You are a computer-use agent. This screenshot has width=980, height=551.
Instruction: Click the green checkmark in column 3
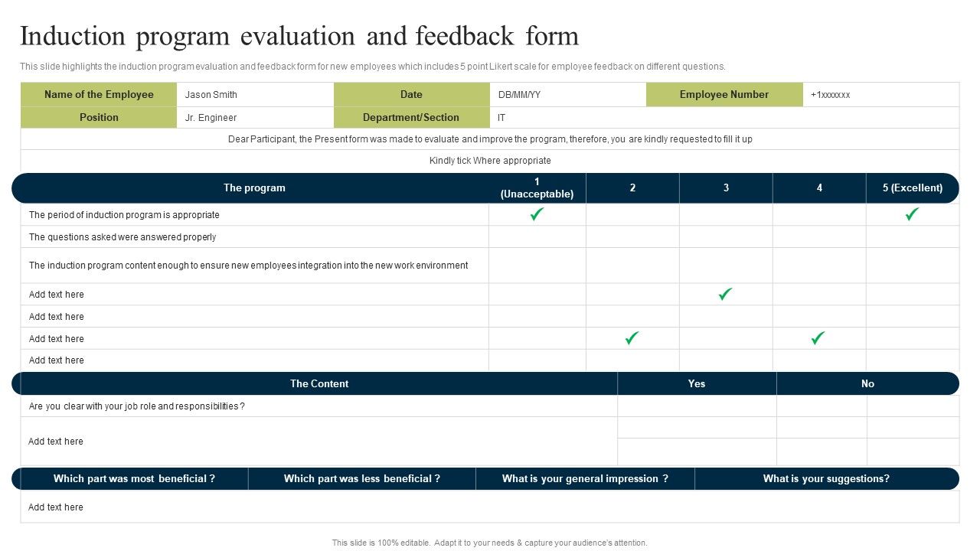point(725,294)
